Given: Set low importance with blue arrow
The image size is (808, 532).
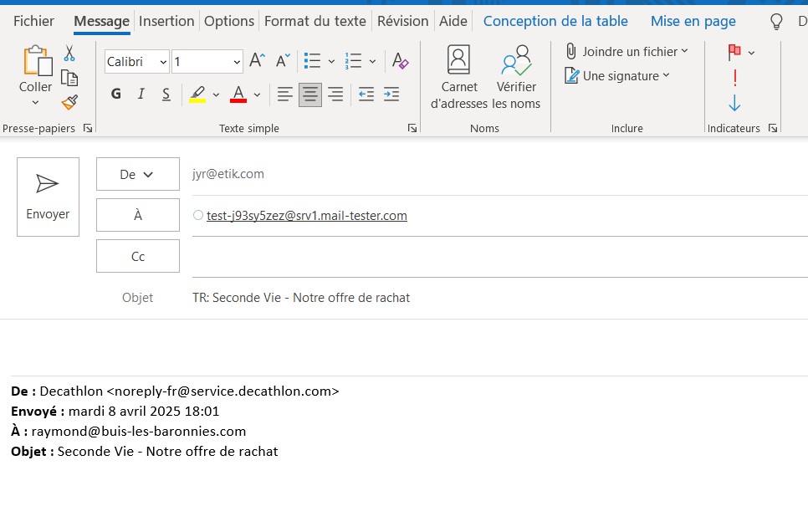Looking at the screenshot, I should coord(734,103).
